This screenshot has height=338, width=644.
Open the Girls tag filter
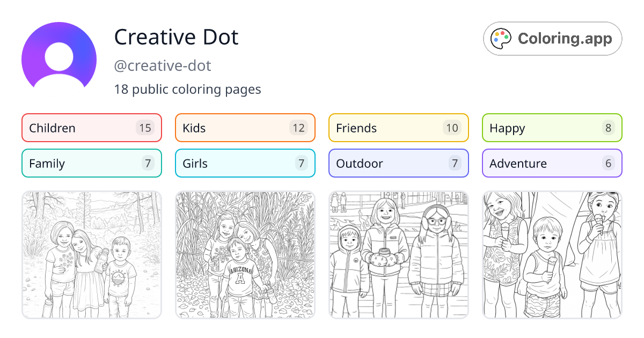(245, 163)
